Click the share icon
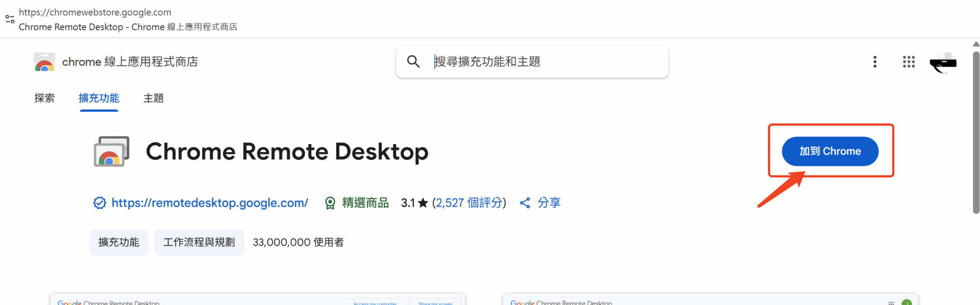 point(525,203)
